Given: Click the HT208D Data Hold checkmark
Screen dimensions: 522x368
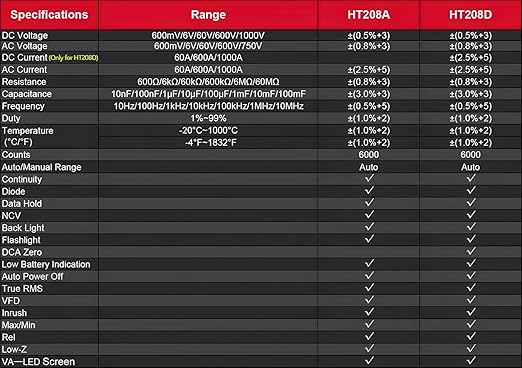Looking at the screenshot, I should pos(471,202).
